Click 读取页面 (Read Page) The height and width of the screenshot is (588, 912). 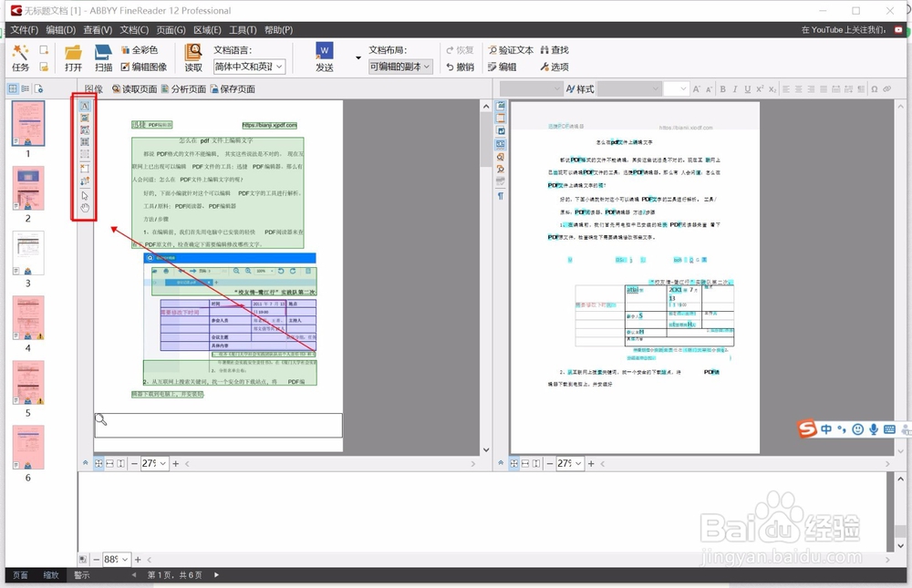click(x=134, y=89)
